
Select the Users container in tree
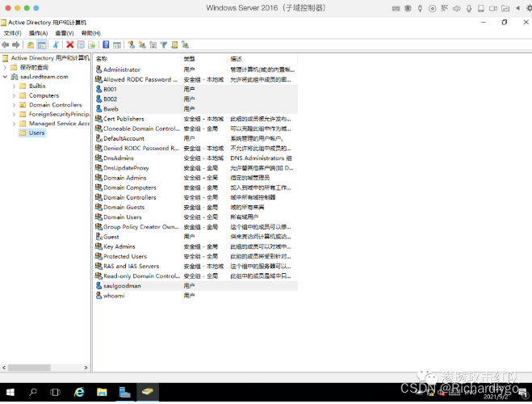32,133
